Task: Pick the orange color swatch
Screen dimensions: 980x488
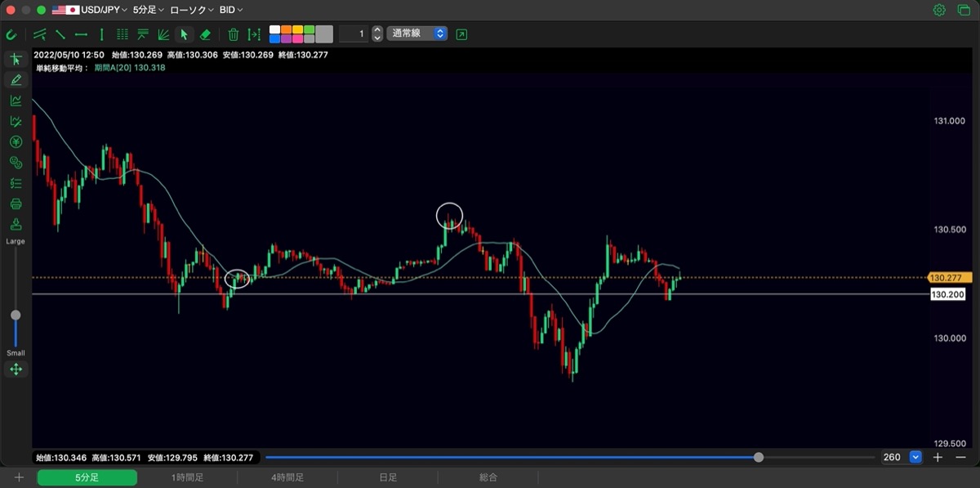Action: point(286,29)
